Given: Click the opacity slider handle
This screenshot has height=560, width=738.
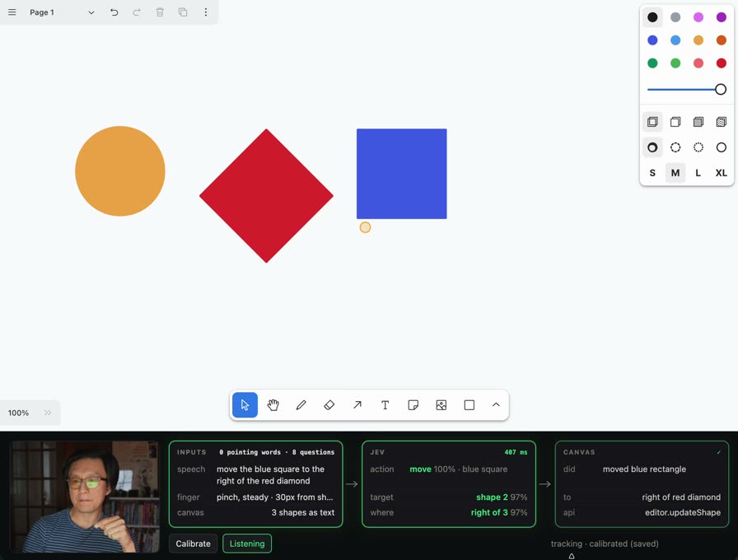Looking at the screenshot, I should click(721, 90).
